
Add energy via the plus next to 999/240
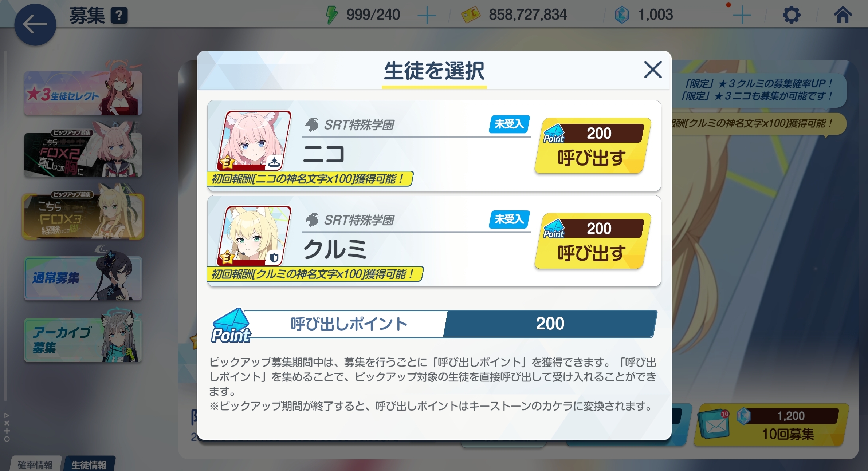coord(427,15)
